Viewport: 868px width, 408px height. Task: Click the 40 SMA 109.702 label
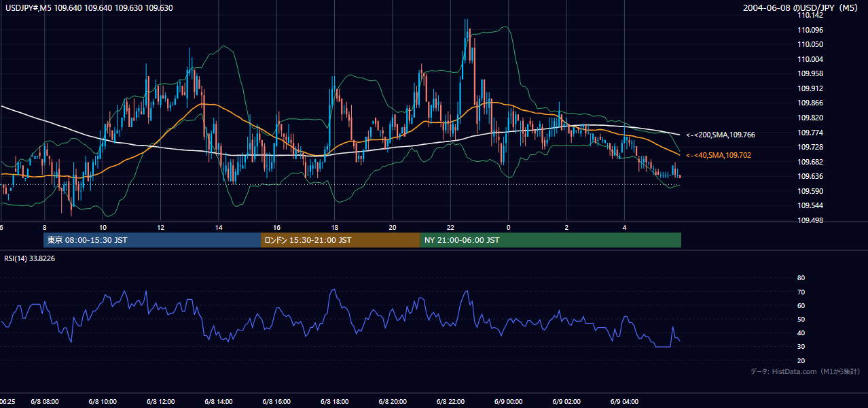(719, 155)
